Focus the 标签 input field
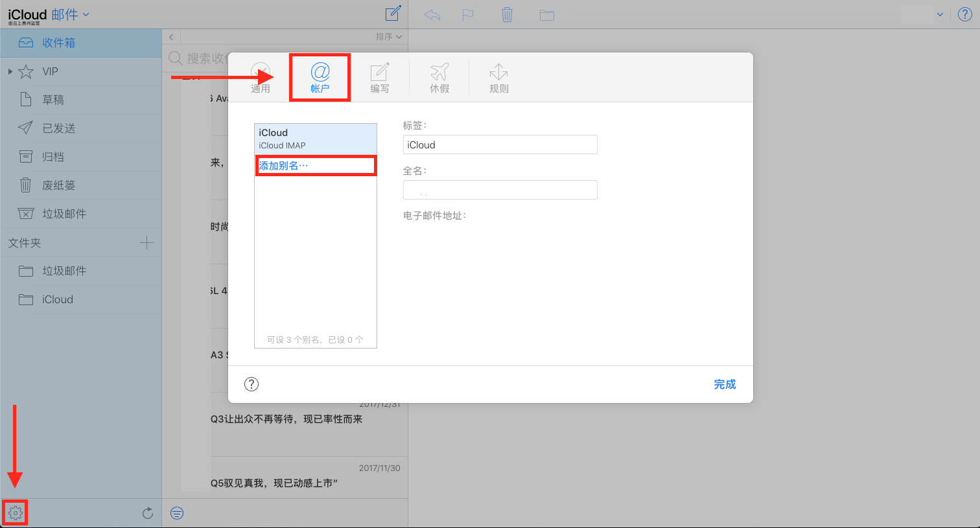The width and height of the screenshot is (980, 528). click(x=500, y=144)
